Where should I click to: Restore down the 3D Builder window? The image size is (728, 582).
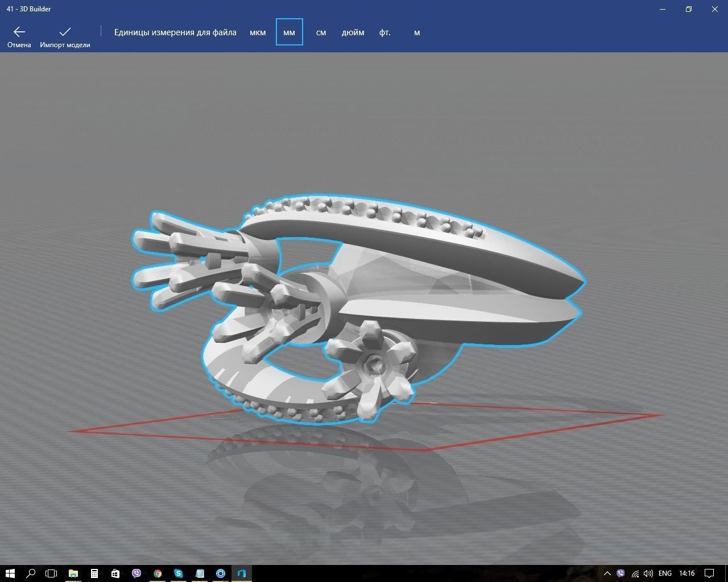689,9
